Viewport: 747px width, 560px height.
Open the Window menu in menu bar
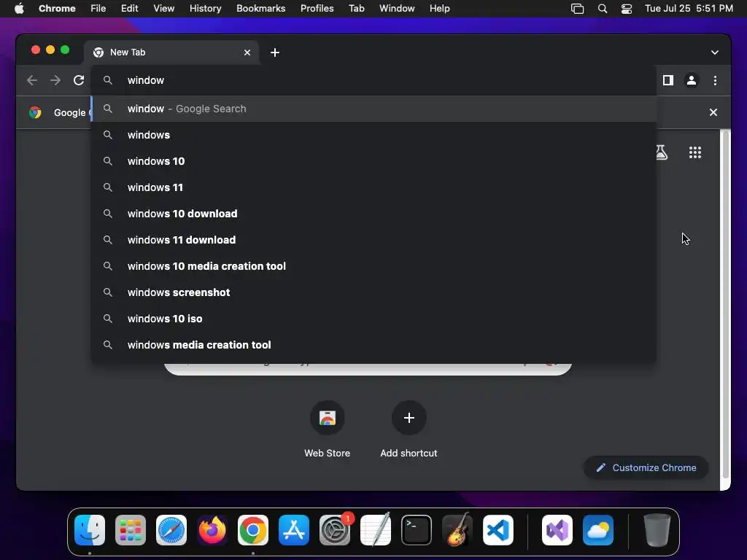coord(397,9)
